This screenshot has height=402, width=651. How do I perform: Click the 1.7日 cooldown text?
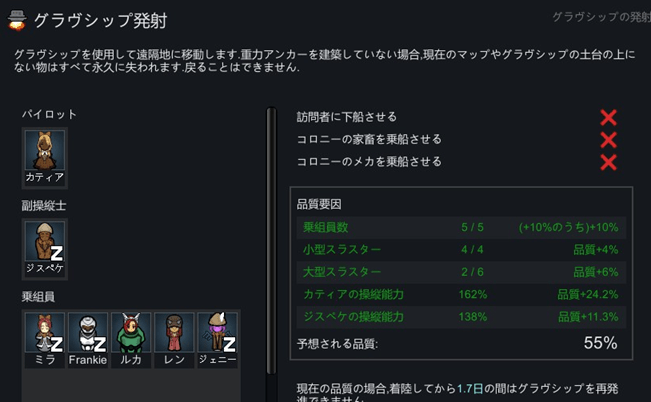[x=471, y=387]
